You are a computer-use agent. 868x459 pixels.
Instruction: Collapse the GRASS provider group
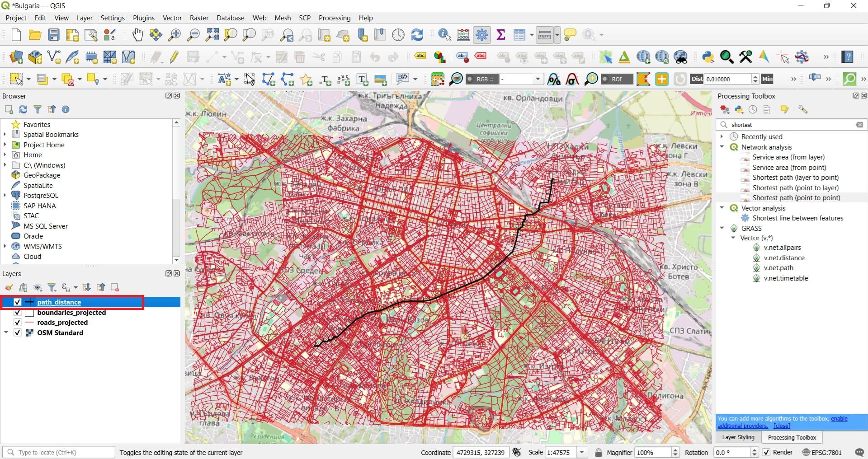[722, 228]
